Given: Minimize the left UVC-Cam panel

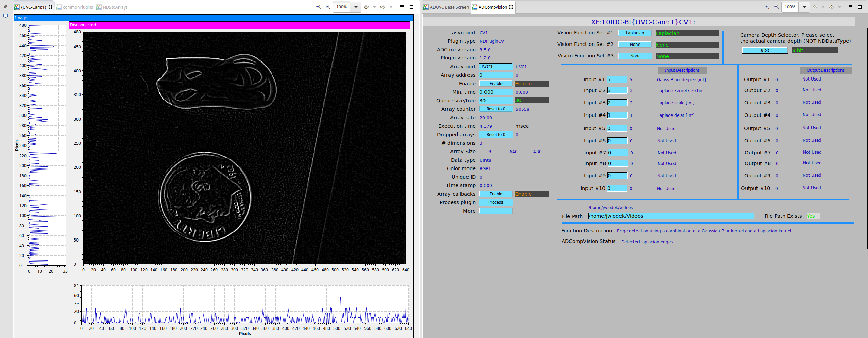Looking at the screenshot, I should [x=402, y=6].
